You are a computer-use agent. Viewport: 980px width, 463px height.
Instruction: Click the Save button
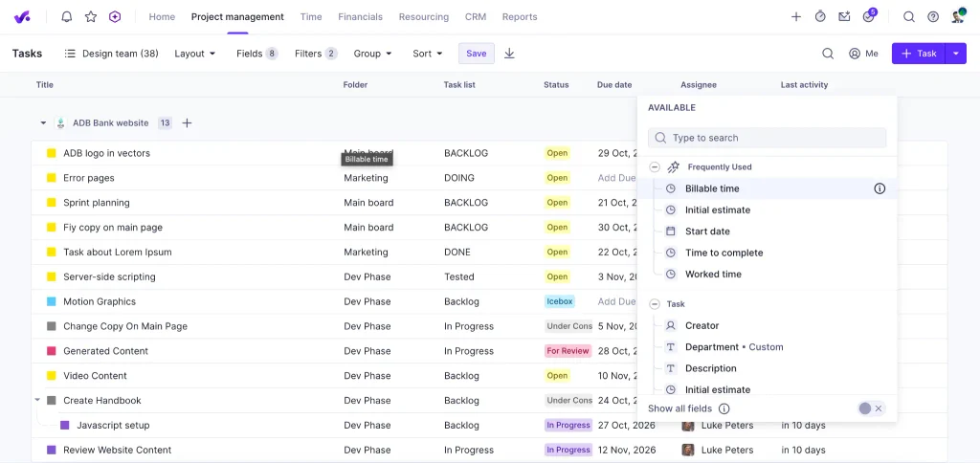pos(477,54)
